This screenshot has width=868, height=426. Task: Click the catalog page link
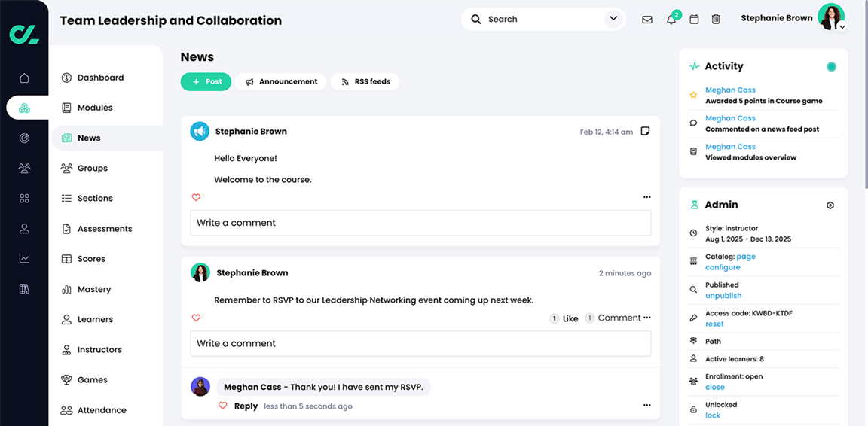(x=746, y=257)
